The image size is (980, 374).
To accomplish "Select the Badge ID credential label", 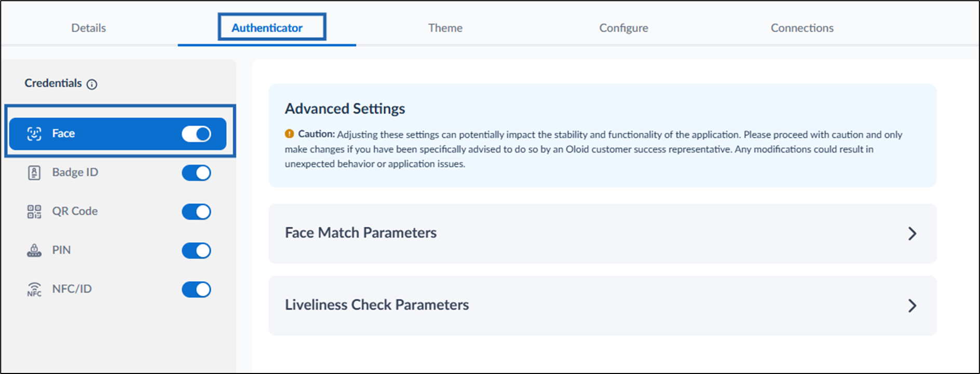I will pos(75,172).
